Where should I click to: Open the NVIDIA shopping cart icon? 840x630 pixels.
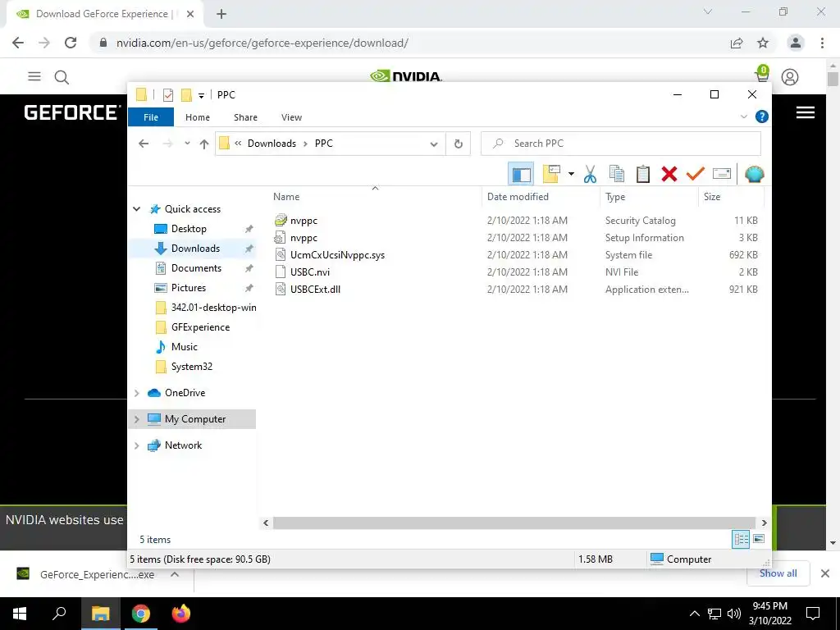[762, 75]
